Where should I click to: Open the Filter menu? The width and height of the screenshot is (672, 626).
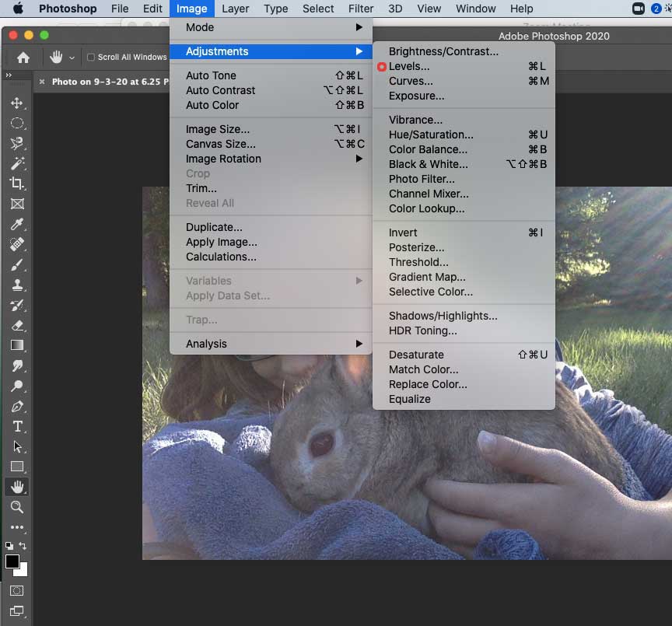pyautogui.click(x=361, y=9)
